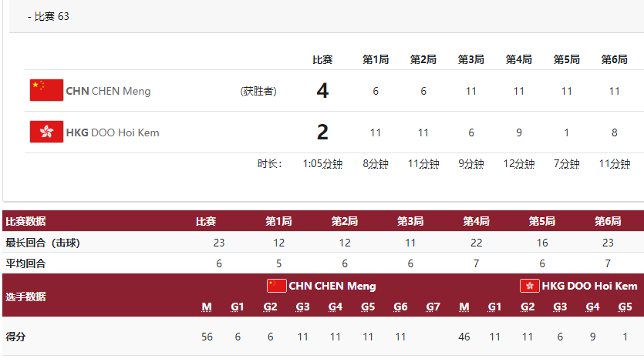The height and width of the screenshot is (362, 644).
Task: Click the 1:05分钟 total match duration
Action: 322,164
